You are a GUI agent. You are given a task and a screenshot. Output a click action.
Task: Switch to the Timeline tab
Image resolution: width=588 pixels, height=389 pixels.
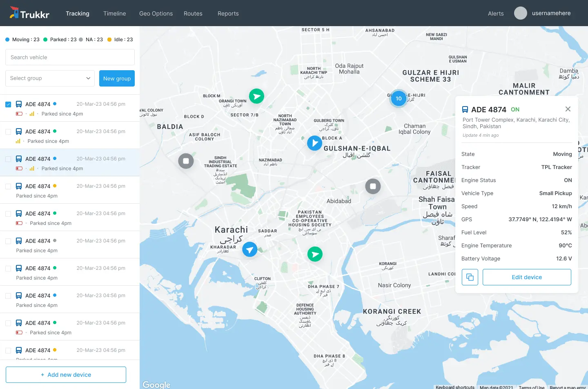(114, 13)
